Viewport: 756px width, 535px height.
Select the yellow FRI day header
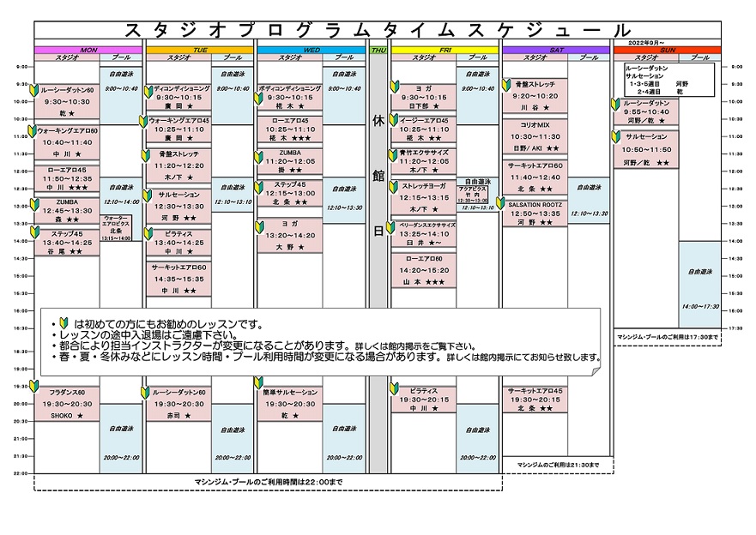click(x=445, y=50)
